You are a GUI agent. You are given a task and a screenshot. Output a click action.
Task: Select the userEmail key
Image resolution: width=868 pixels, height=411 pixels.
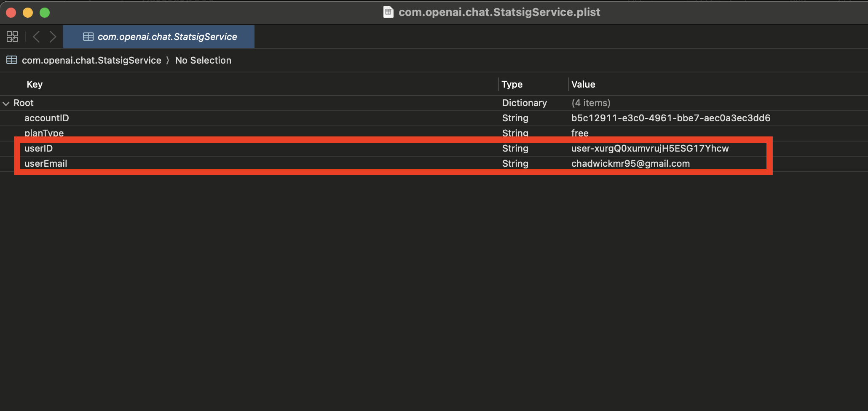[x=46, y=163]
